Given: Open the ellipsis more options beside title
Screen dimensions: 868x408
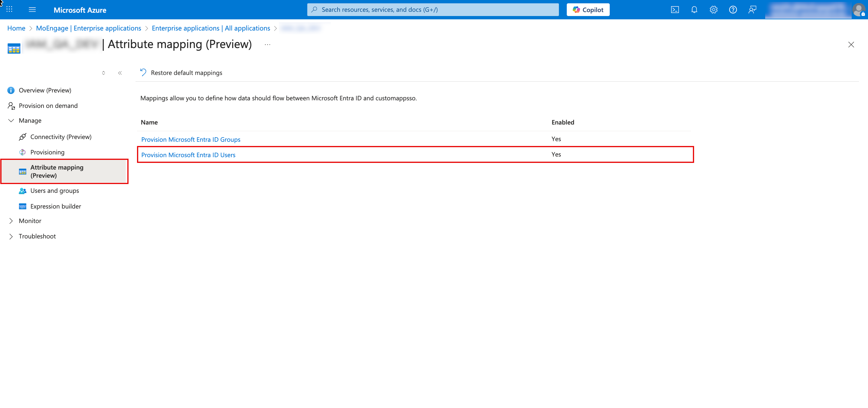Looking at the screenshot, I should pyautogui.click(x=268, y=44).
